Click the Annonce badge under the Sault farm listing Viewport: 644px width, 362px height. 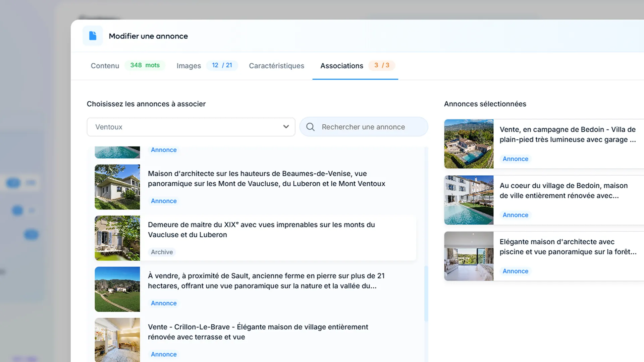(x=163, y=303)
